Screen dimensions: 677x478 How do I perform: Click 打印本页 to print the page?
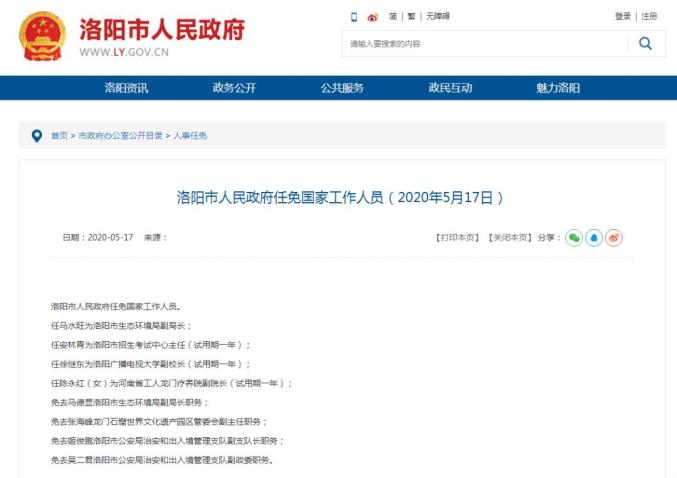click(x=457, y=237)
